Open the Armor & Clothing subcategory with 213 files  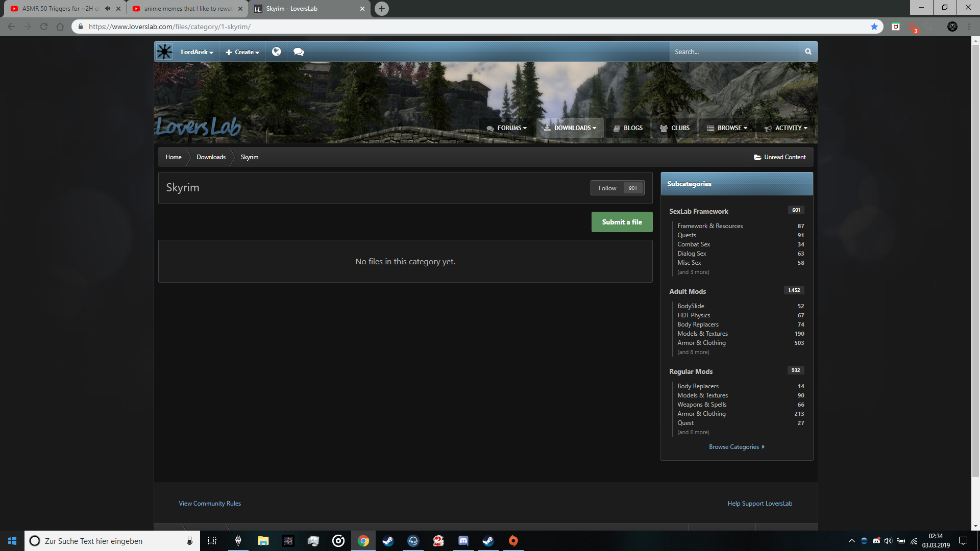pos(701,414)
